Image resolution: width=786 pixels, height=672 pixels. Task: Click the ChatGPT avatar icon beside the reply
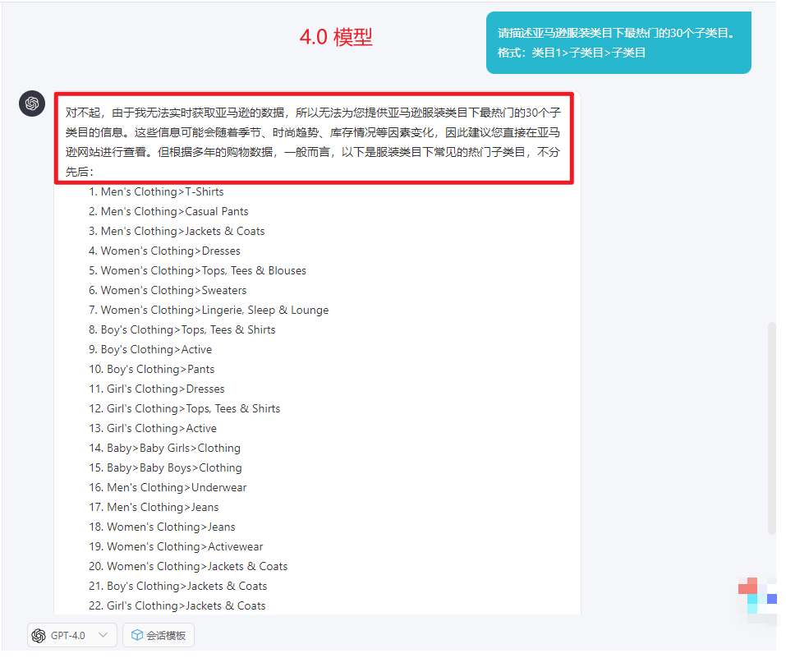[32, 104]
